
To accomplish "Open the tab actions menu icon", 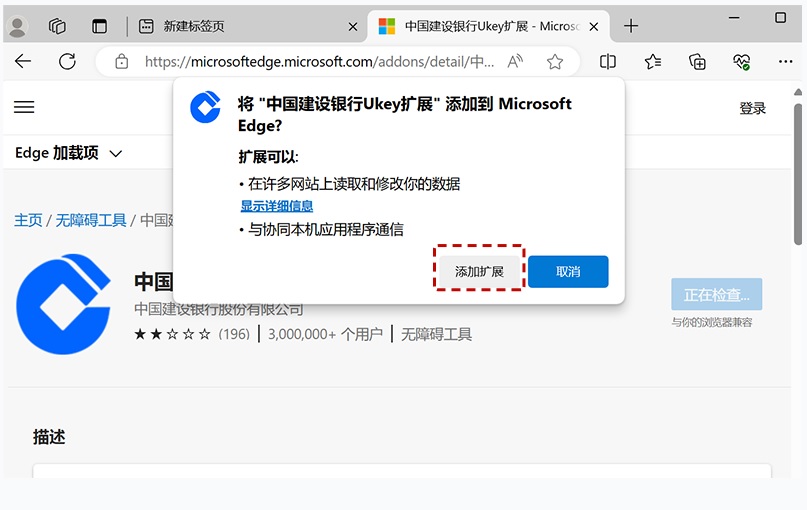I will pyautogui.click(x=99, y=26).
